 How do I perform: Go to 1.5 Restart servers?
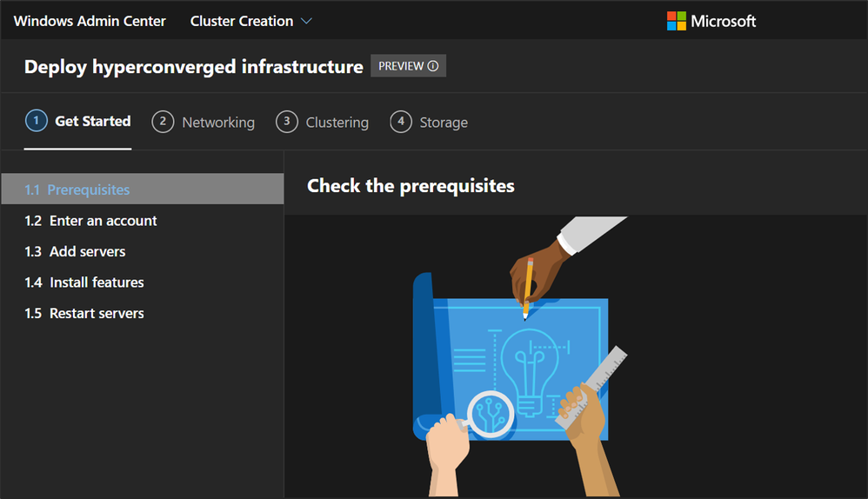point(97,313)
